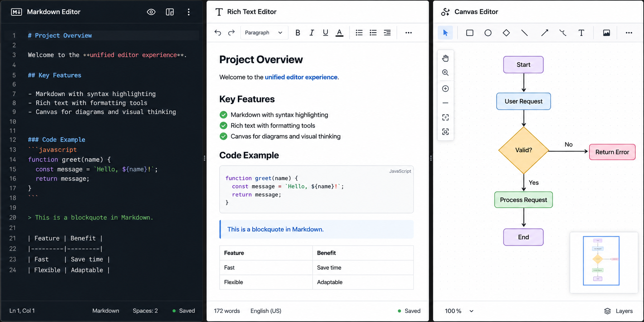Select the Diamond shape tool
The width and height of the screenshot is (644, 322).
pos(506,33)
